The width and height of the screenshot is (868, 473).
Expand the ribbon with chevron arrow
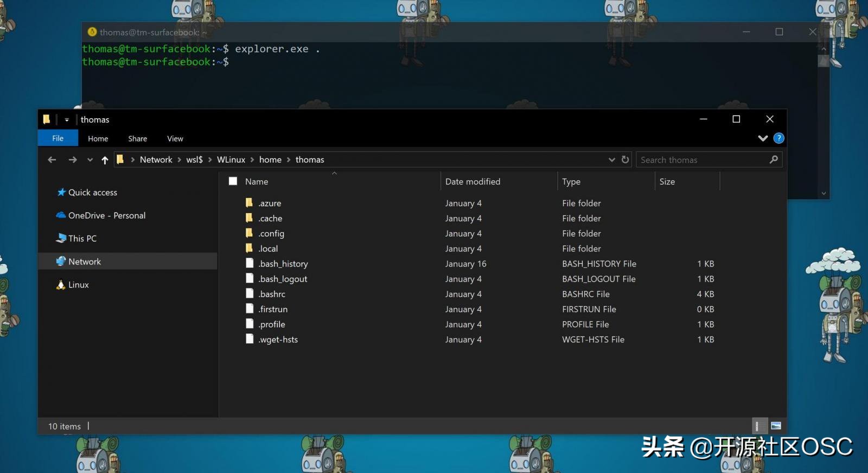click(763, 138)
